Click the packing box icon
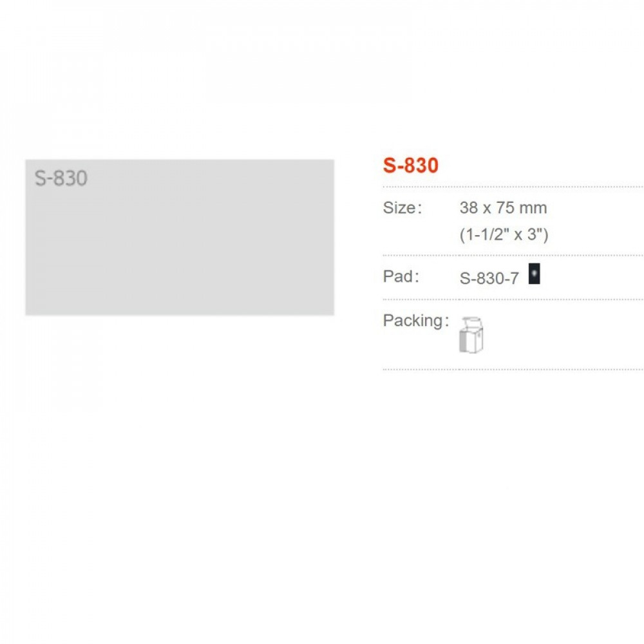The image size is (644, 644). pos(471,335)
